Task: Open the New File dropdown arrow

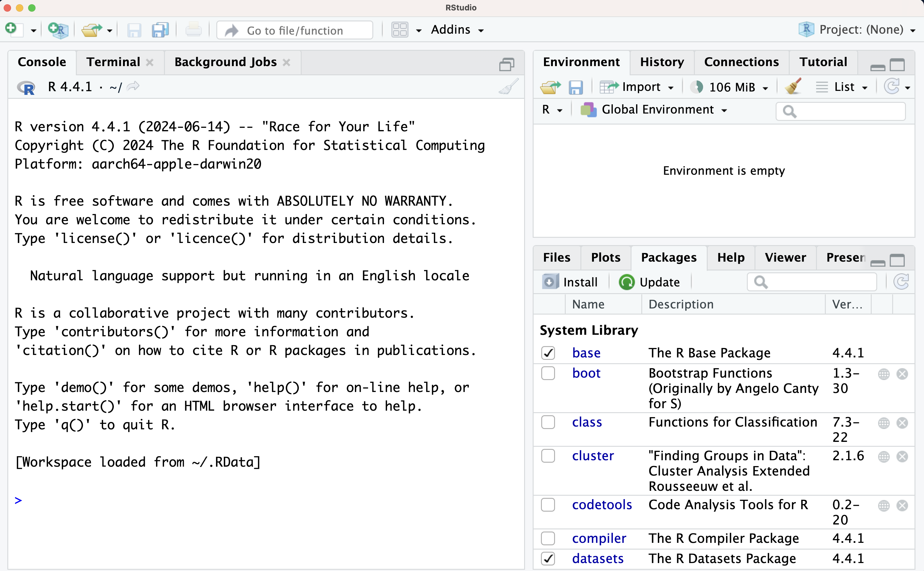Action: 33,31
